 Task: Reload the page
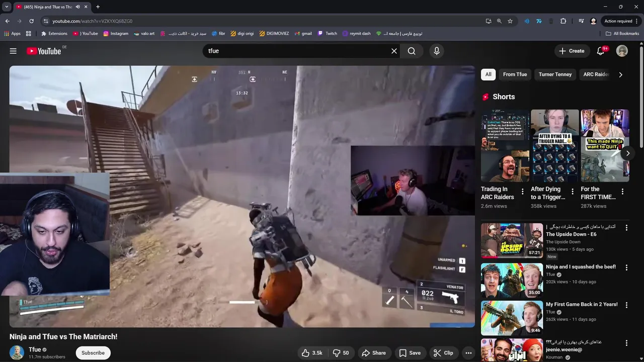(31, 21)
